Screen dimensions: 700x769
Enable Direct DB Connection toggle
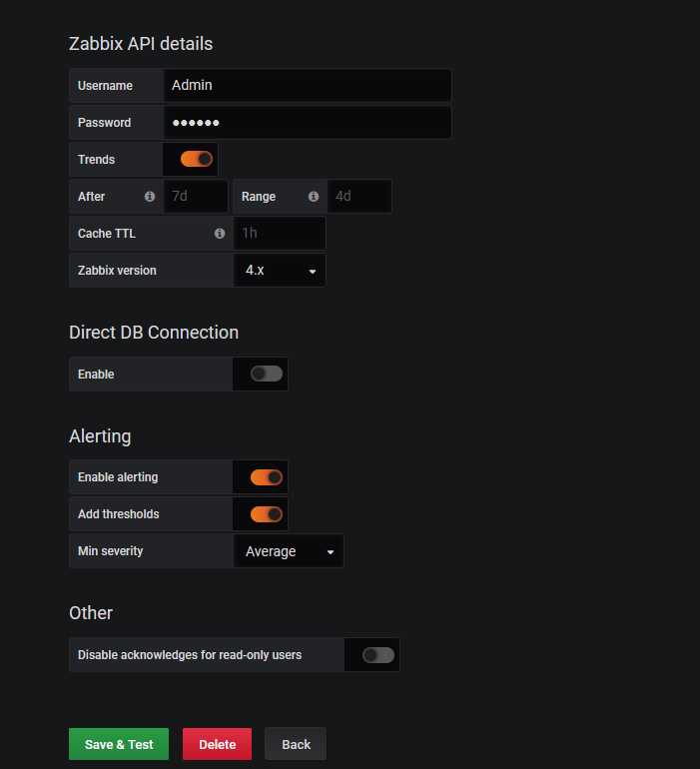point(267,374)
